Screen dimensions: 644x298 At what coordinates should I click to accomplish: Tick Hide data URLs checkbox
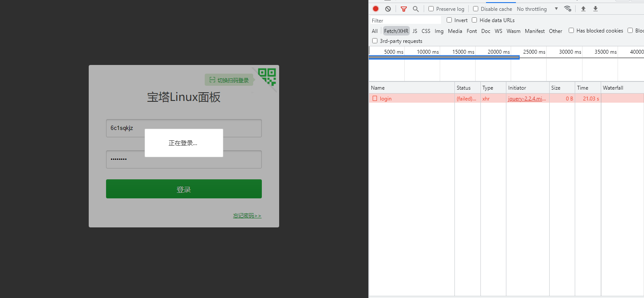474,20
